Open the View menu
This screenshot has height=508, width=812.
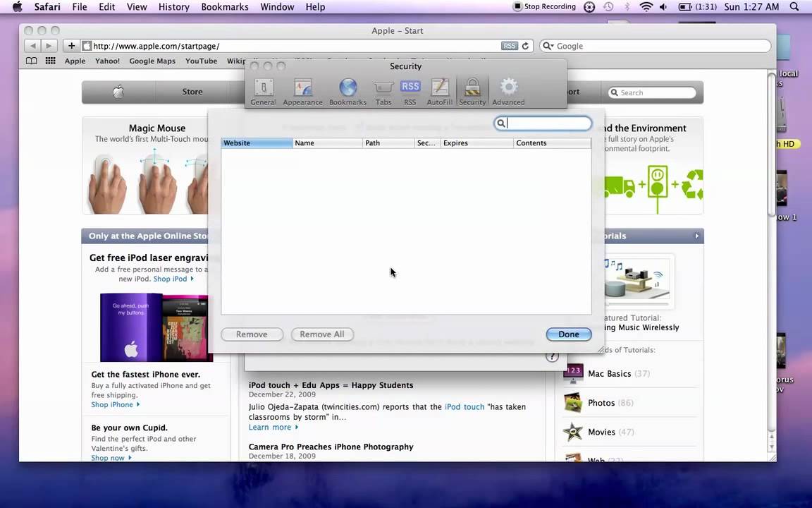(137, 7)
